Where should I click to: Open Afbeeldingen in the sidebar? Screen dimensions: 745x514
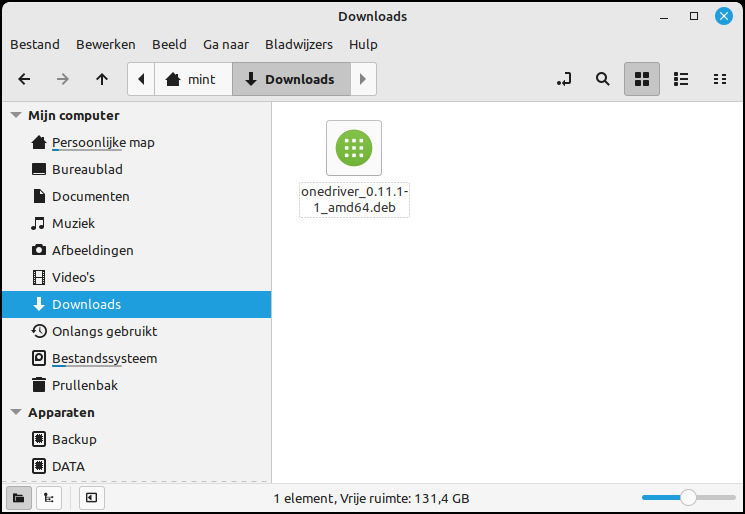point(136,250)
